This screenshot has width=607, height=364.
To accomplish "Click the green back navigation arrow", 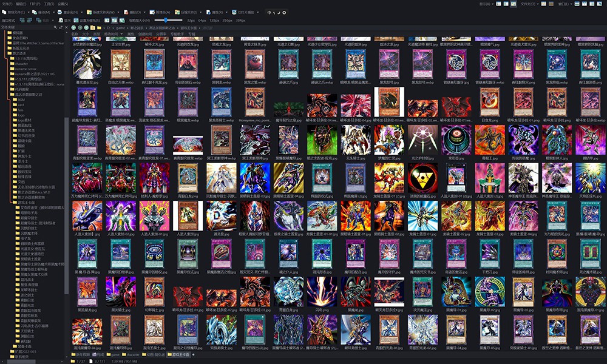I will point(73,28).
